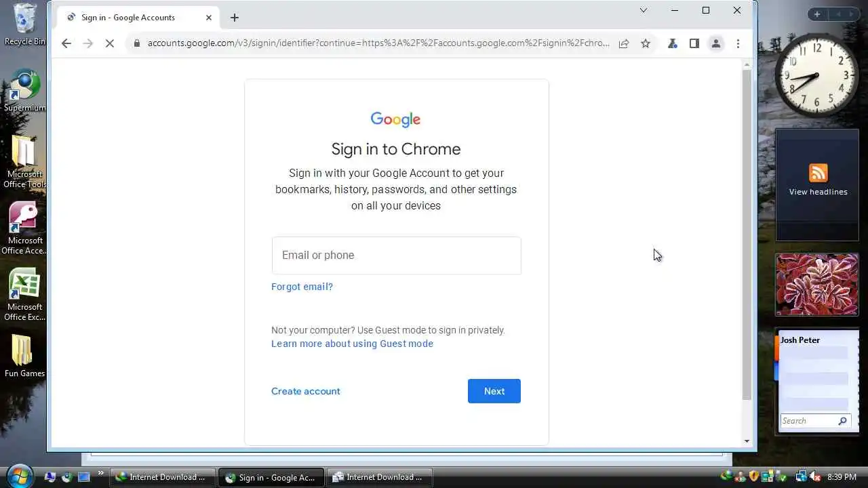Image resolution: width=868 pixels, height=488 pixels.
Task: Open the Windows Start orb
Action: coord(20,476)
